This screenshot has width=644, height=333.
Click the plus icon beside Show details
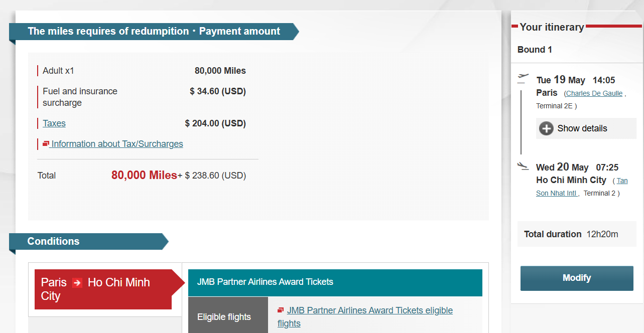pyautogui.click(x=546, y=128)
